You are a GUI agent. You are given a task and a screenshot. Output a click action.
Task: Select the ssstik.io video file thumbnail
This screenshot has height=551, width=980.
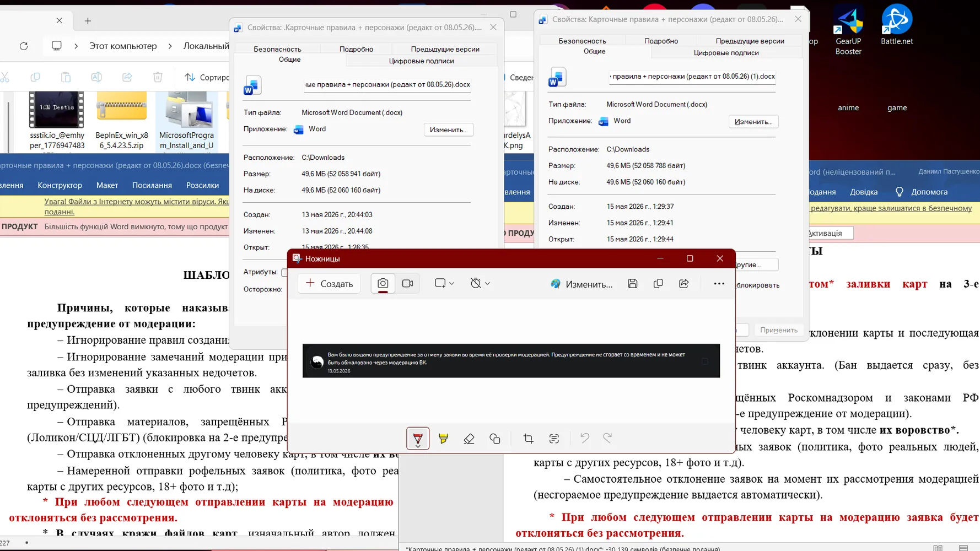tap(57, 110)
